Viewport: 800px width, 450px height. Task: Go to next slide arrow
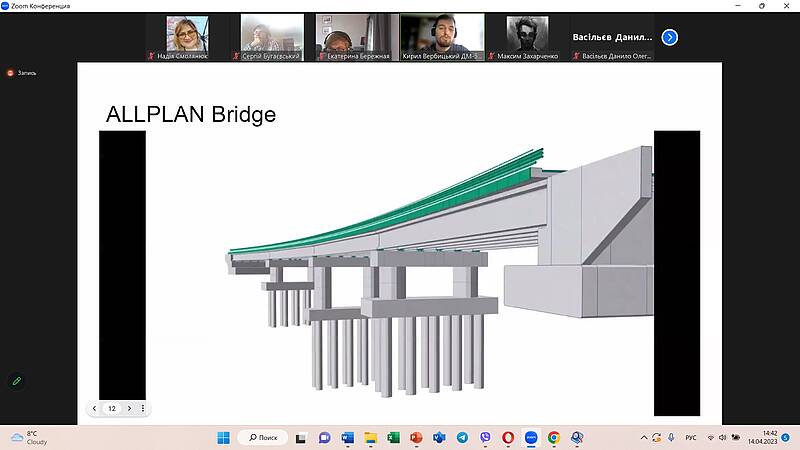129,408
